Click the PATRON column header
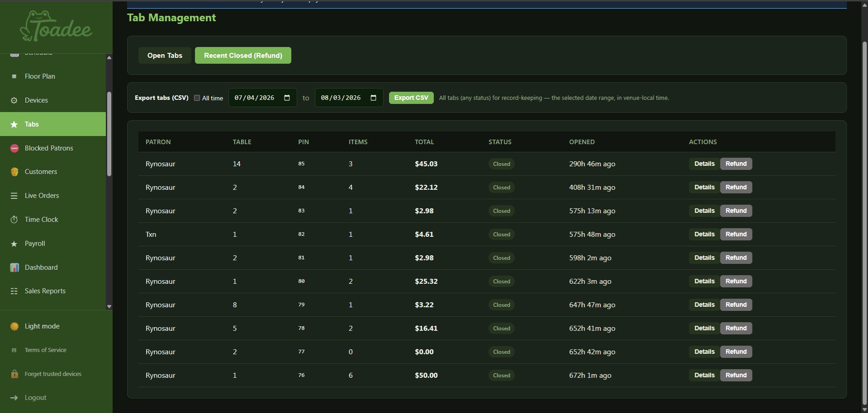Viewport: 868px width, 413px height. pyautogui.click(x=158, y=142)
